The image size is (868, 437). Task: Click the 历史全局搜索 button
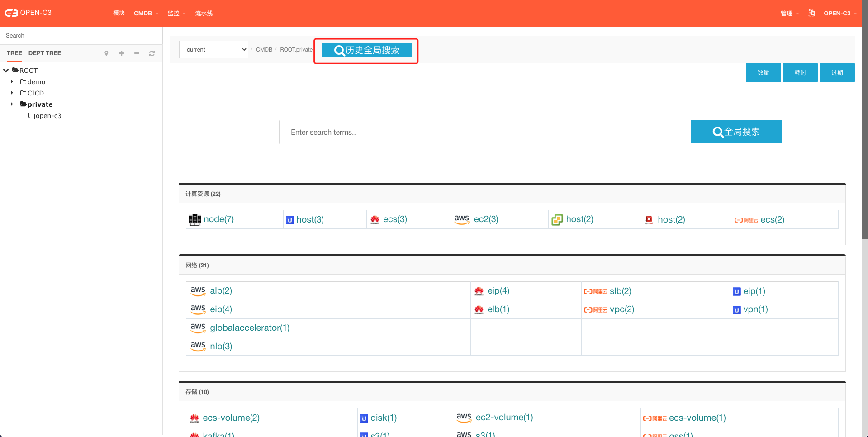click(x=366, y=50)
